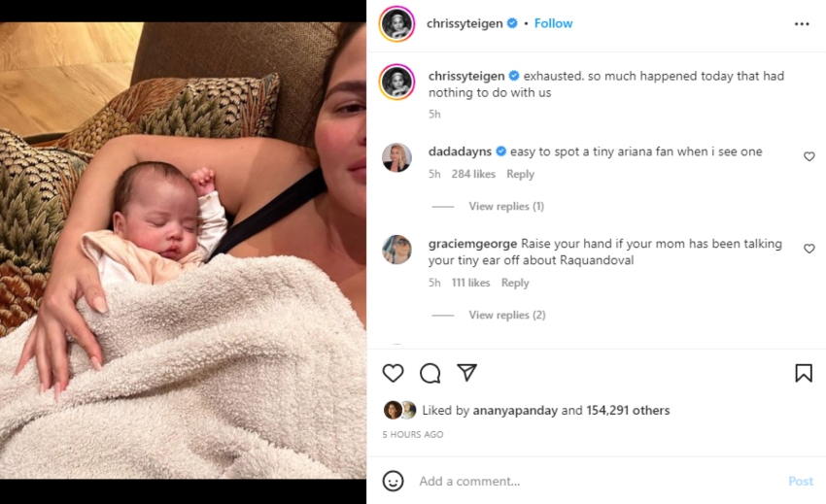Image resolution: width=826 pixels, height=504 pixels.
Task: Save post with bookmark icon
Action: pos(804,373)
